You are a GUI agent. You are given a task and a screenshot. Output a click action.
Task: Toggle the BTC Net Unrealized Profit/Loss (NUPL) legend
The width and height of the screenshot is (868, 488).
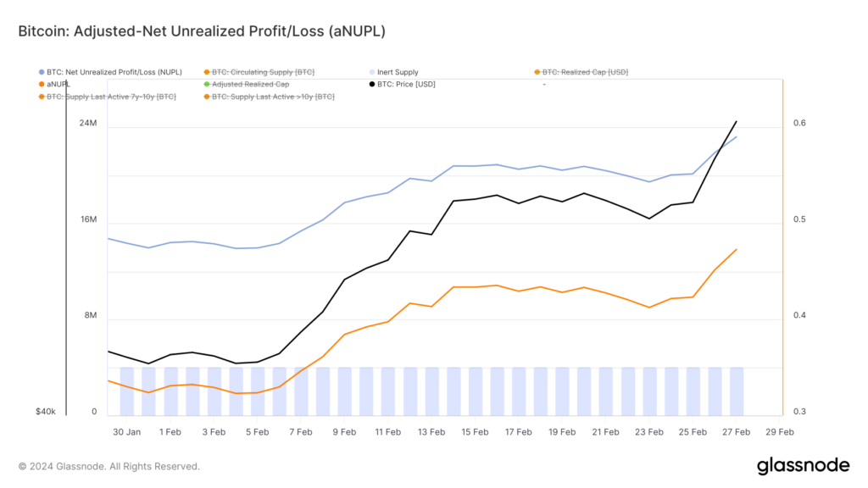click(x=110, y=72)
